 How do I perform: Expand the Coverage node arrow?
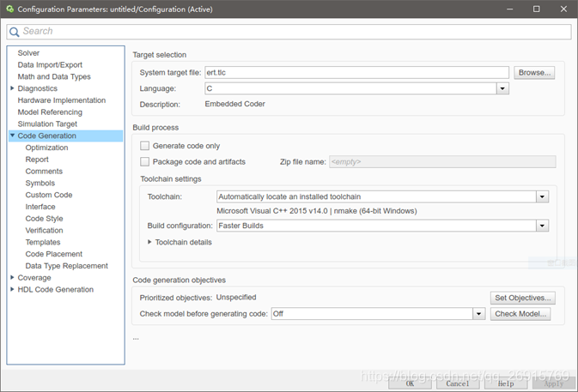point(12,278)
